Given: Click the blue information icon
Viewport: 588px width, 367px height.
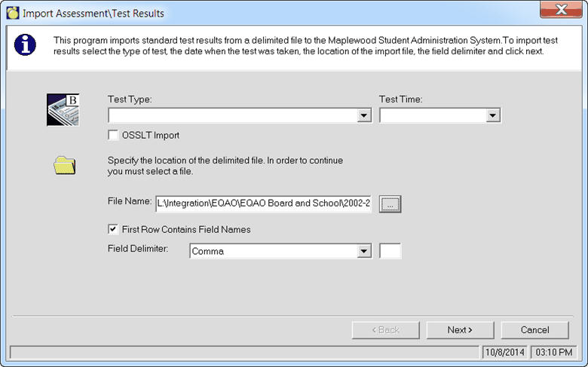Looking at the screenshot, I should click(x=24, y=45).
